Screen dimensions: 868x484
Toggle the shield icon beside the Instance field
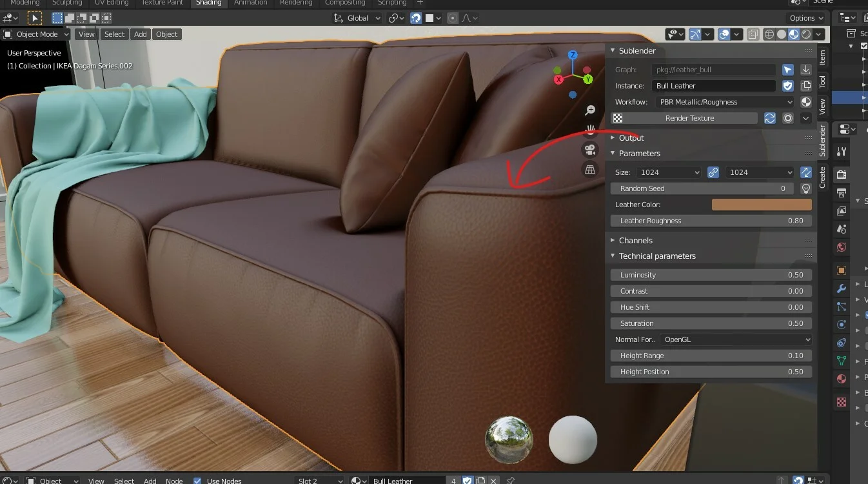(x=787, y=85)
